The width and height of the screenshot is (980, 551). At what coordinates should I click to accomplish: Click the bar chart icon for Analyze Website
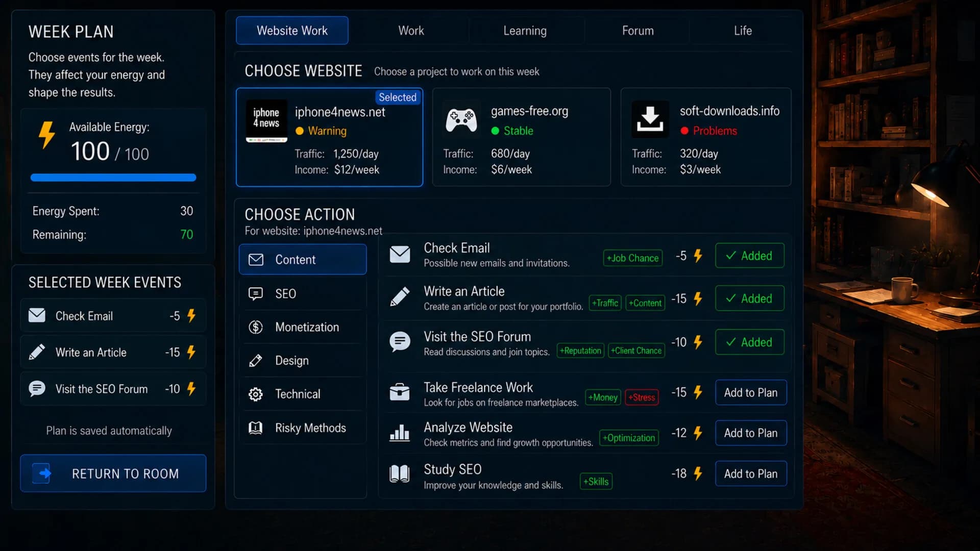click(400, 433)
